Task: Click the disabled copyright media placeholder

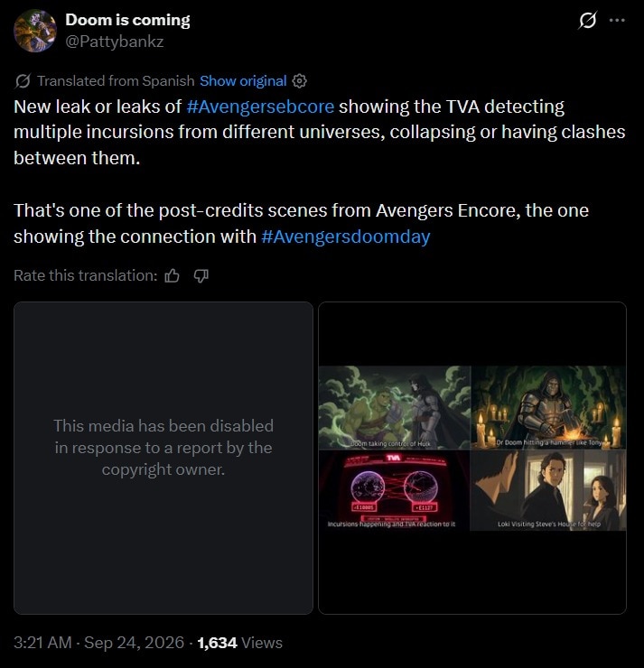Action: coord(163,458)
